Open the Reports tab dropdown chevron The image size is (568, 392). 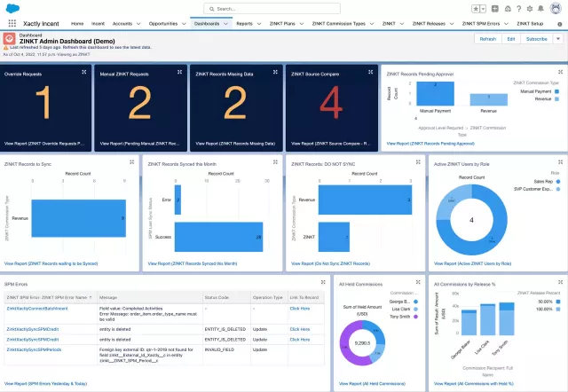259,24
